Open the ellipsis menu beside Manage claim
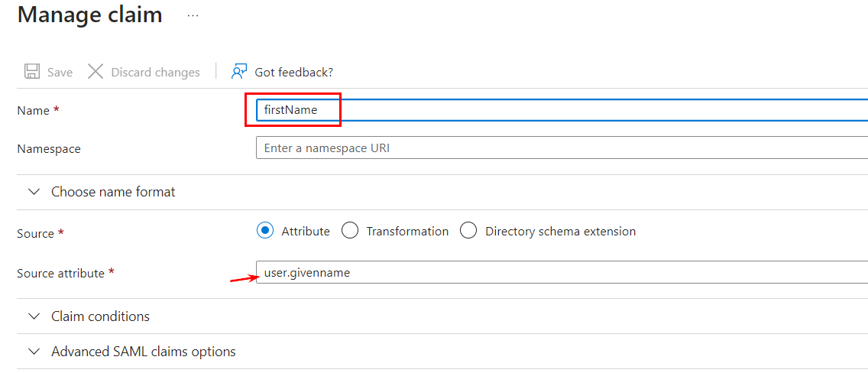The image size is (868, 373). (x=193, y=16)
